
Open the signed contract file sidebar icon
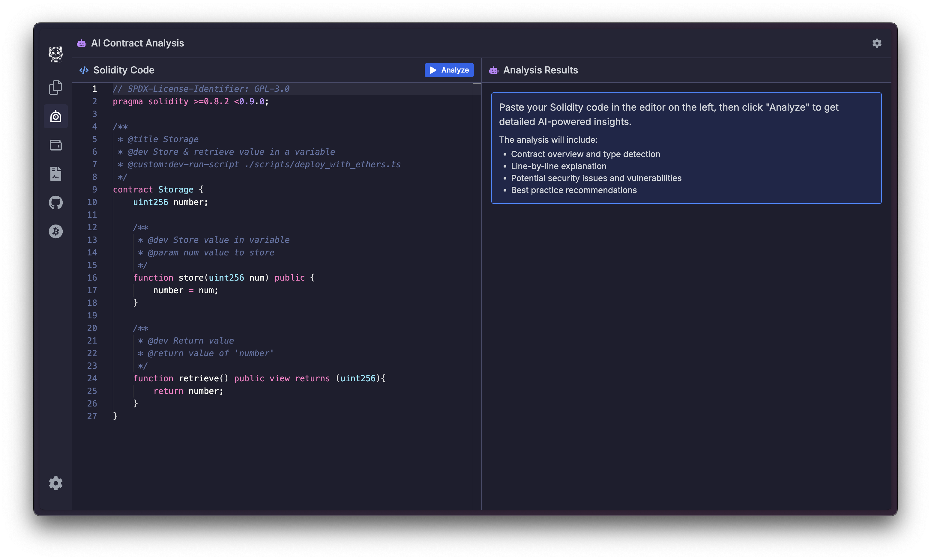55,174
